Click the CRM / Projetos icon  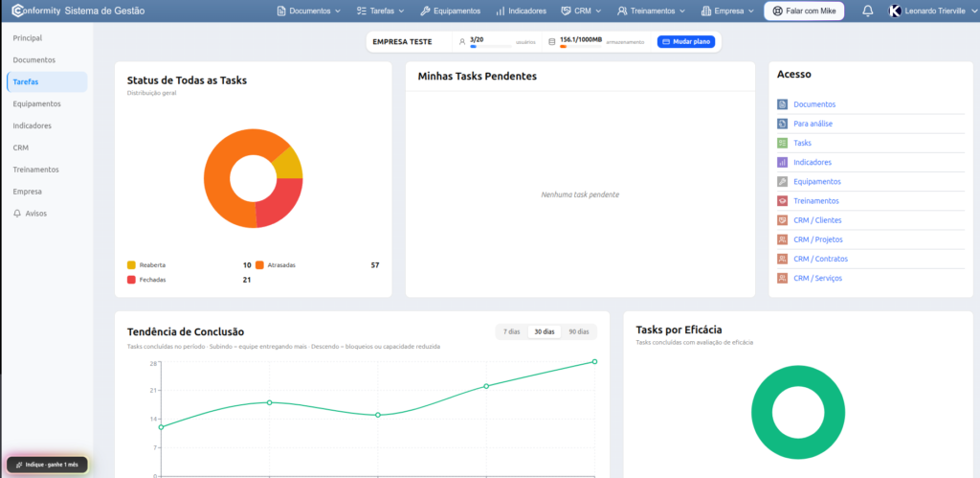pos(782,239)
